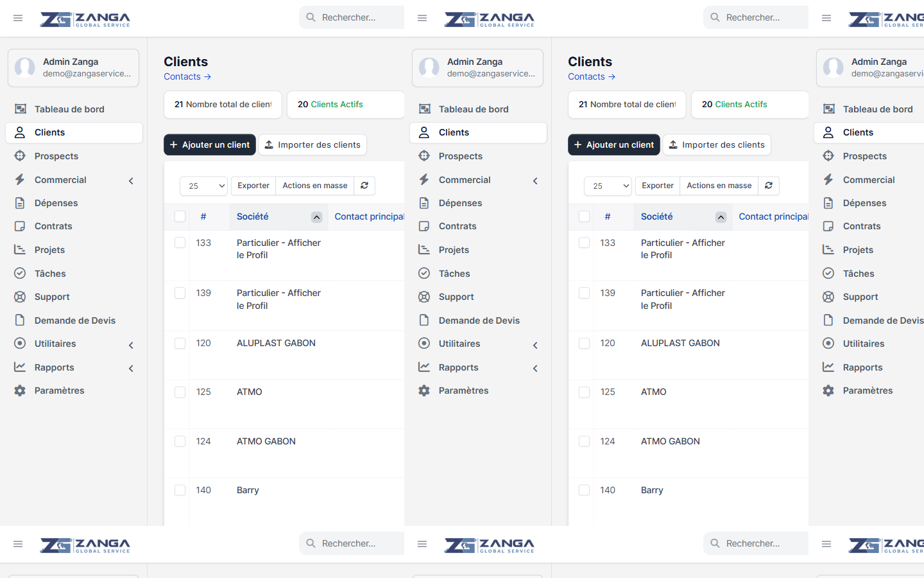Click Prospects icon in right copy sidebar
Viewport: 924px width, 578px height.
(x=828, y=156)
